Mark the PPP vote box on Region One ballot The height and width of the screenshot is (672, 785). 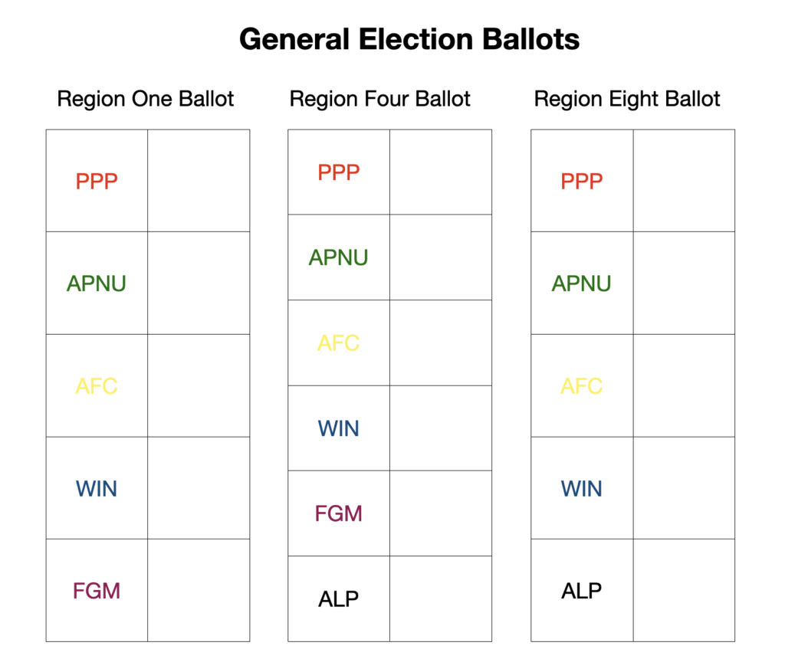[x=199, y=181]
